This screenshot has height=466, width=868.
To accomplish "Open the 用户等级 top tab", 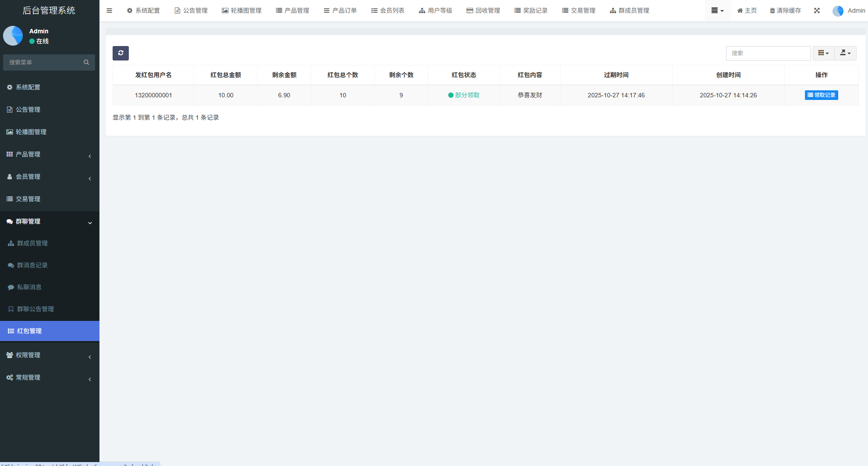I will [436, 11].
